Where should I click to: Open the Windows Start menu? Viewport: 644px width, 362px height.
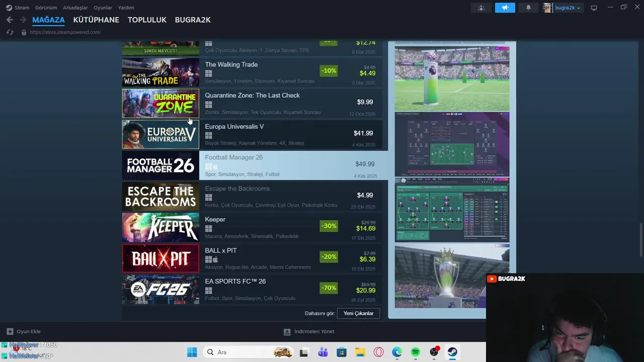click(x=192, y=352)
